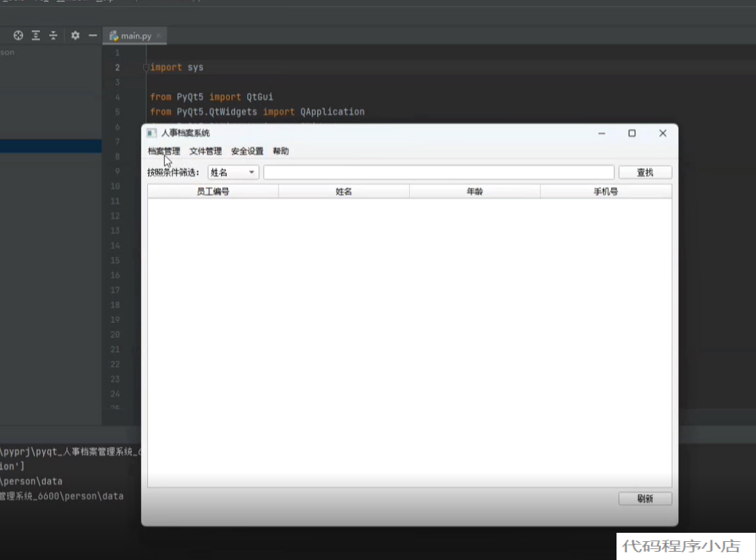This screenshot has width=756, height=560.
Task: Click the 查找 search button
Action: point(645,172)
